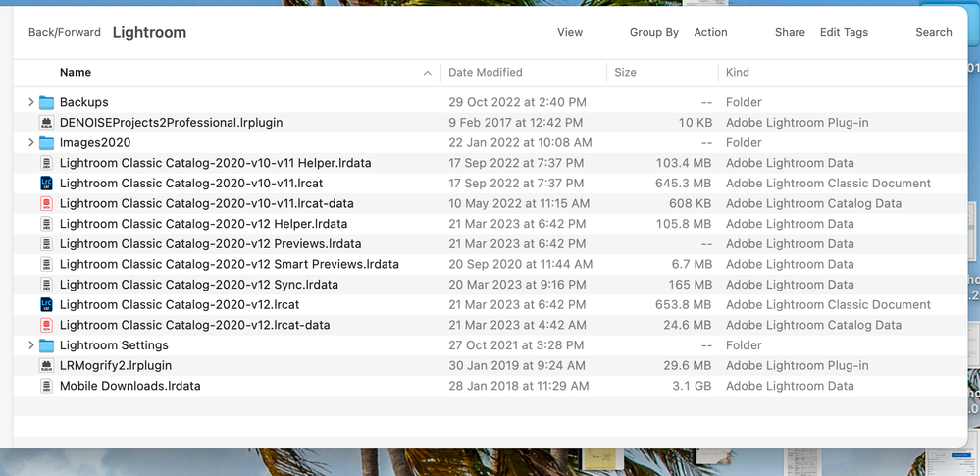This screenshot has height=476, width=980.
Task: Expand the Lightroom Settings folder arrow
Action: point(30,345)
